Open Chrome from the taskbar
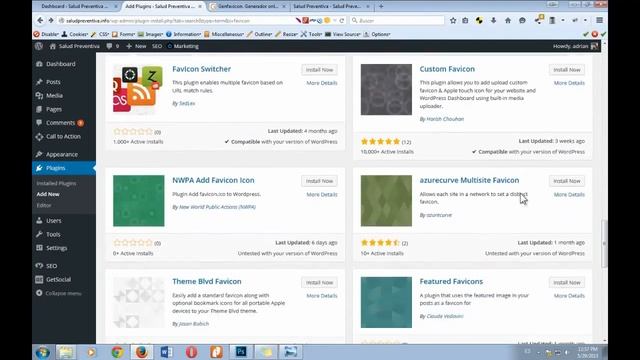This screenshot has width=640, height=360. coord(118,352)
